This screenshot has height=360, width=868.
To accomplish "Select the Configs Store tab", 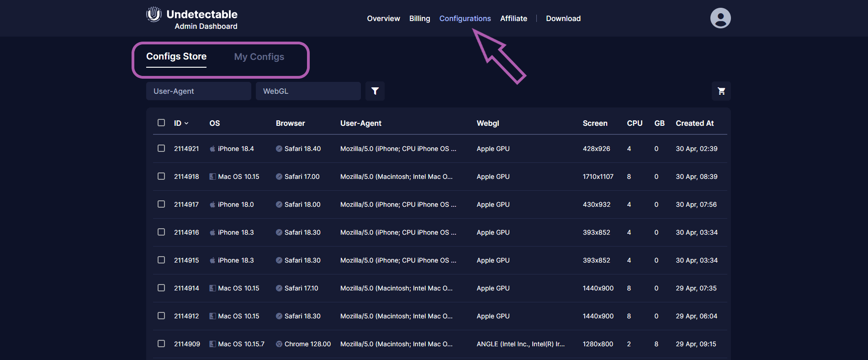I will [176, 56].
